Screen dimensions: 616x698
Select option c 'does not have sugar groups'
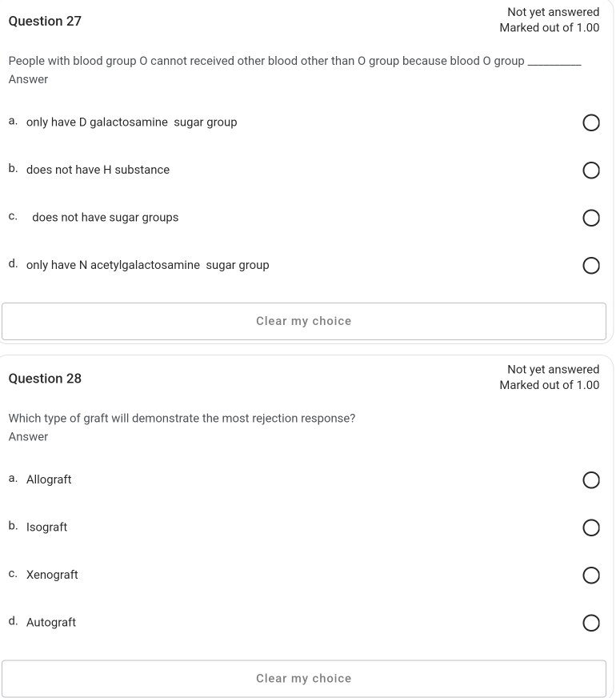591,217
